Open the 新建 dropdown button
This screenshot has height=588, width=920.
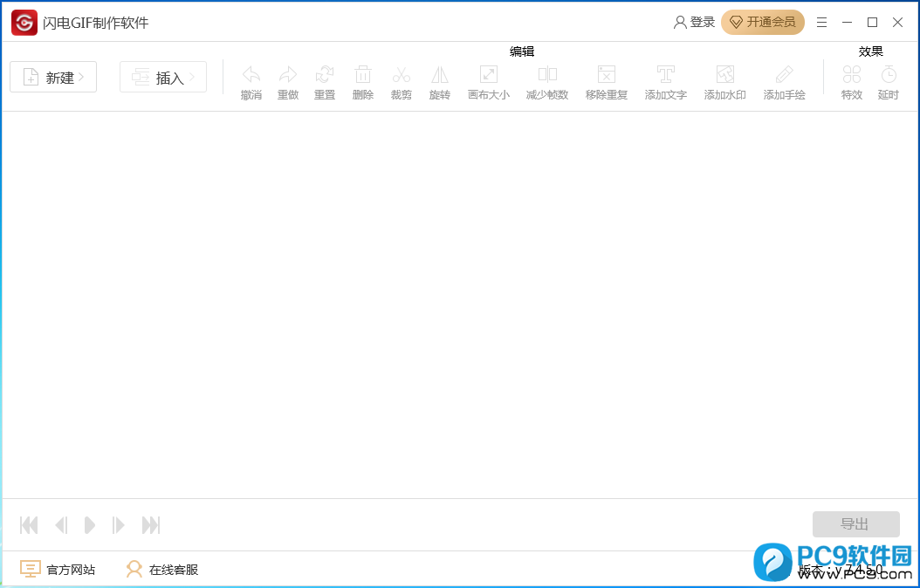click(53, 77)
